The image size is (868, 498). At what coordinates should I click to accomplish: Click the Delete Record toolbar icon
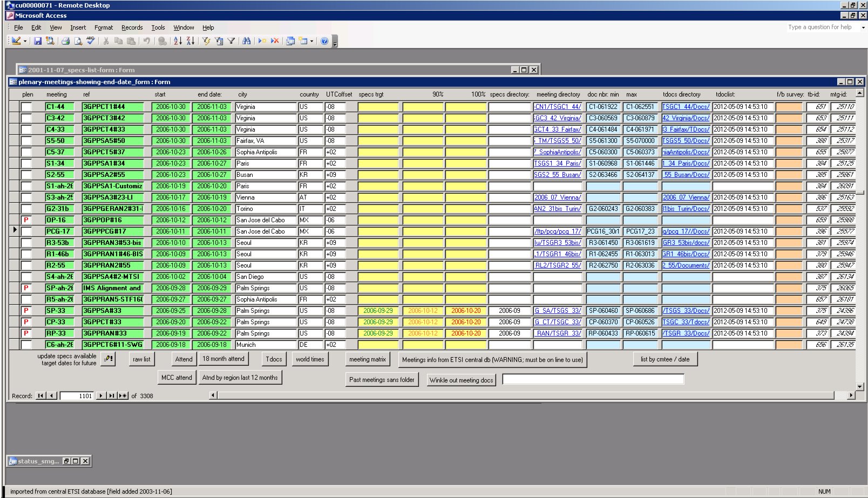(275, 41)
